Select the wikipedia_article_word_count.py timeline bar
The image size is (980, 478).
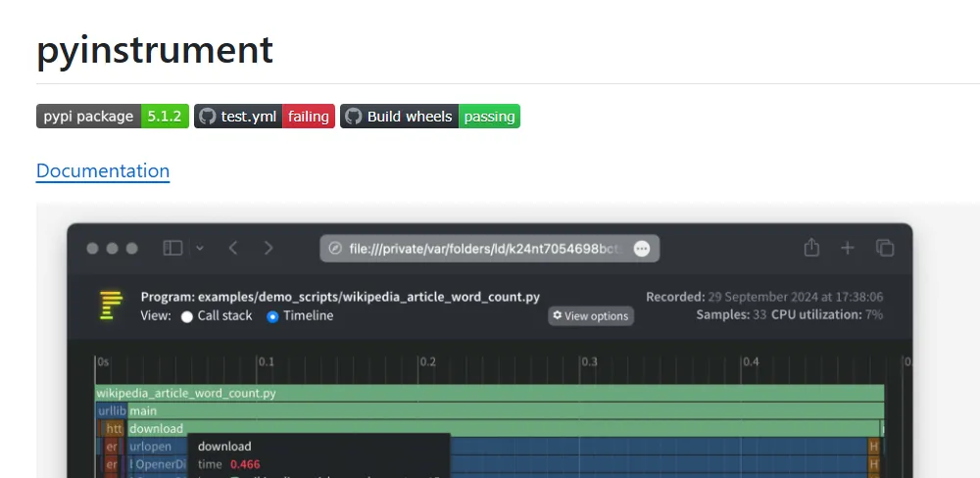click(489, 393)
